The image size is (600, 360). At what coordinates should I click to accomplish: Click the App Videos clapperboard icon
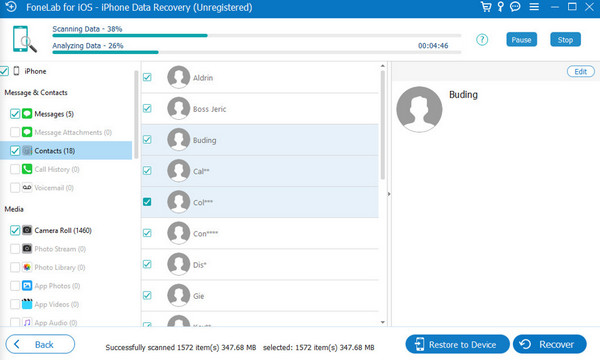[27, 304]
